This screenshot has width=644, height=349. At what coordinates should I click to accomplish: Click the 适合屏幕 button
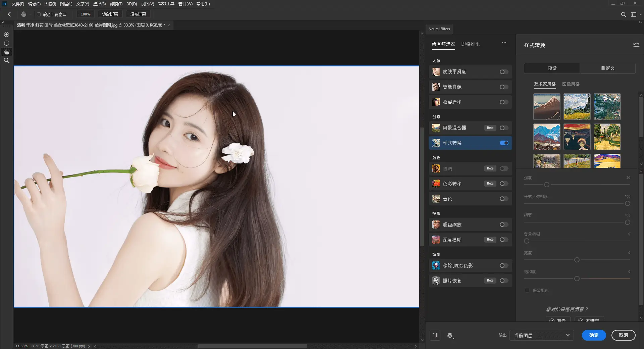(110, 14)
